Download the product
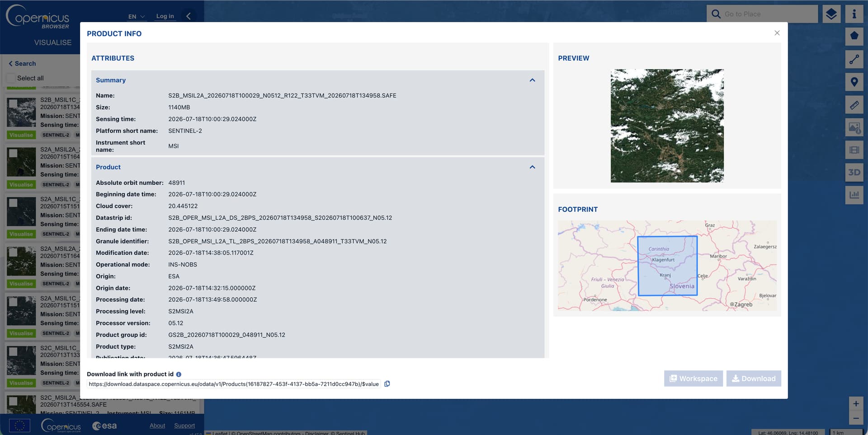 tap(754, 379)
